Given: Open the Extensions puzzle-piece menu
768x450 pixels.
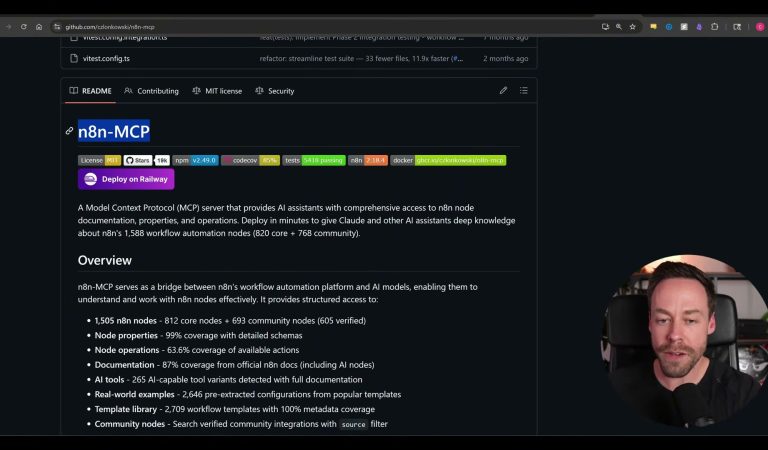Looking at the screenshot, I should (x=715, y=27).
